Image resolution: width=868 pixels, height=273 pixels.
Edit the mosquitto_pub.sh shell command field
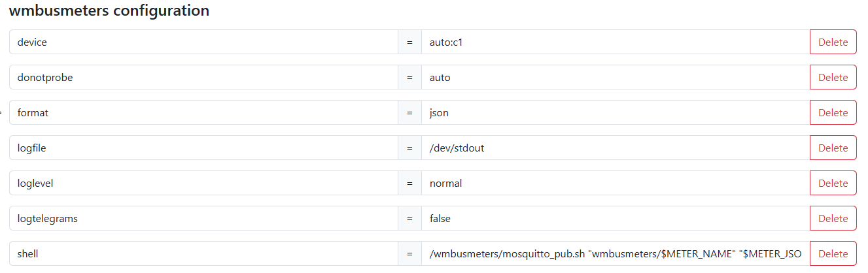615,253
